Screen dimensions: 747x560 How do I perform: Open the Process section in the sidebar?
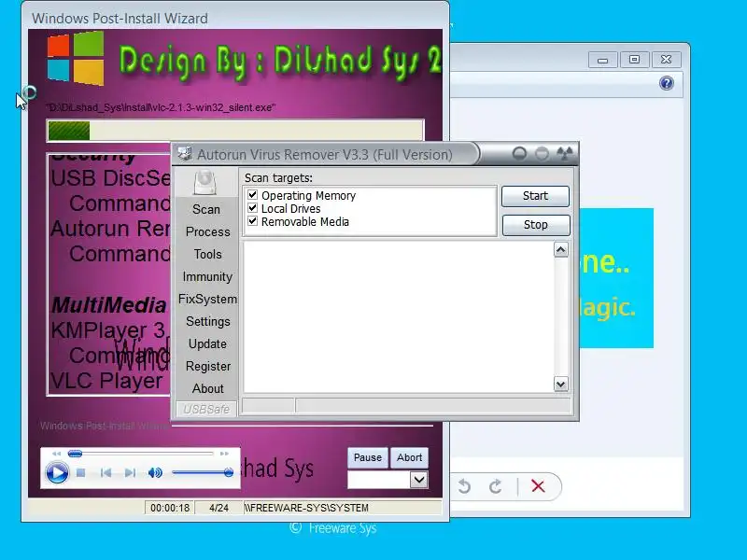[x=207, y=231]
